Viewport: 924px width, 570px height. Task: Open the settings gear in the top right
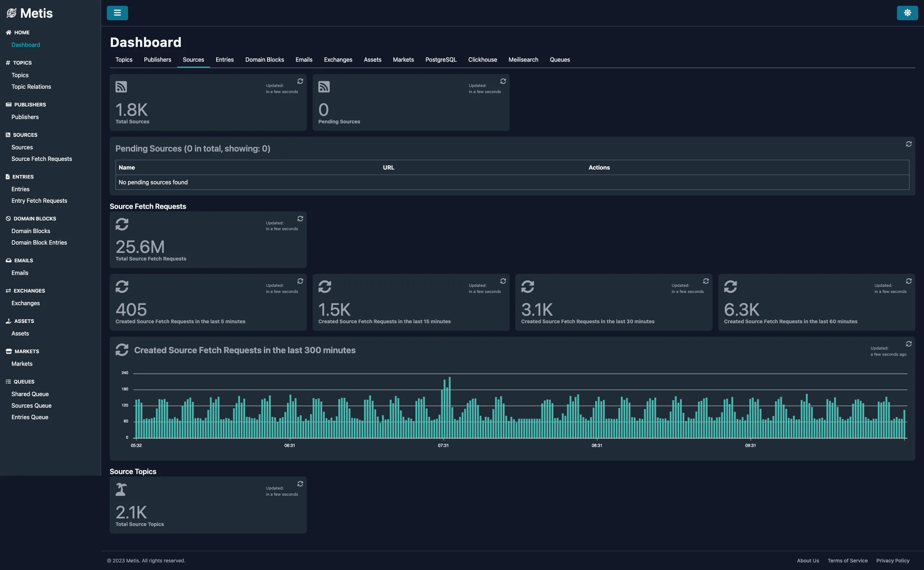click(x=907, y=12)
